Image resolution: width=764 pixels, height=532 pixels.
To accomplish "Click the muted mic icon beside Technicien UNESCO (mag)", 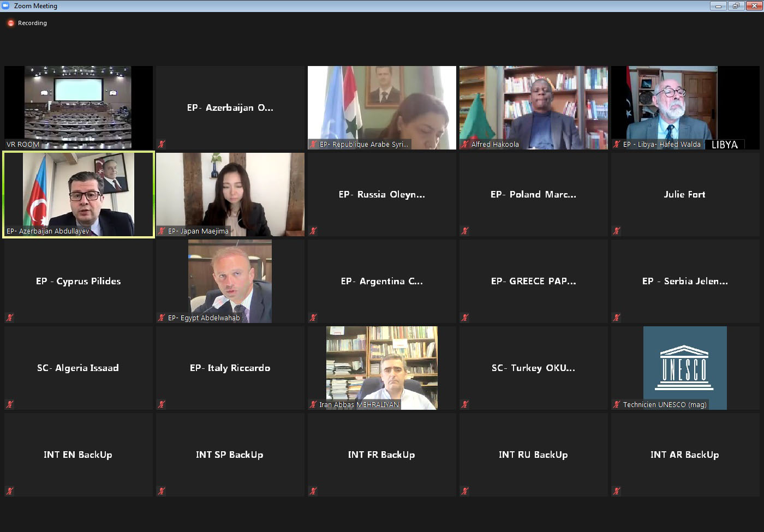I will coord(617,404).
